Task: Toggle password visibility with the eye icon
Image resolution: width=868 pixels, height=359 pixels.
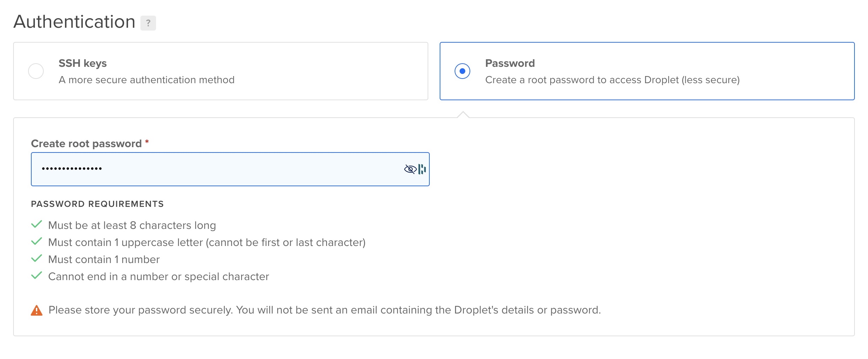Action: click(410, 169)
